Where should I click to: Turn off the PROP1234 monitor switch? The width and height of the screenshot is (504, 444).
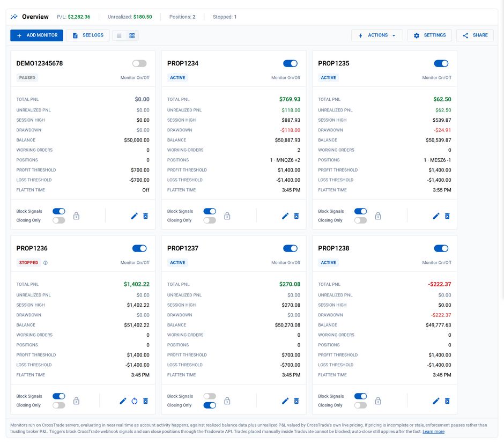coord(290,64)
